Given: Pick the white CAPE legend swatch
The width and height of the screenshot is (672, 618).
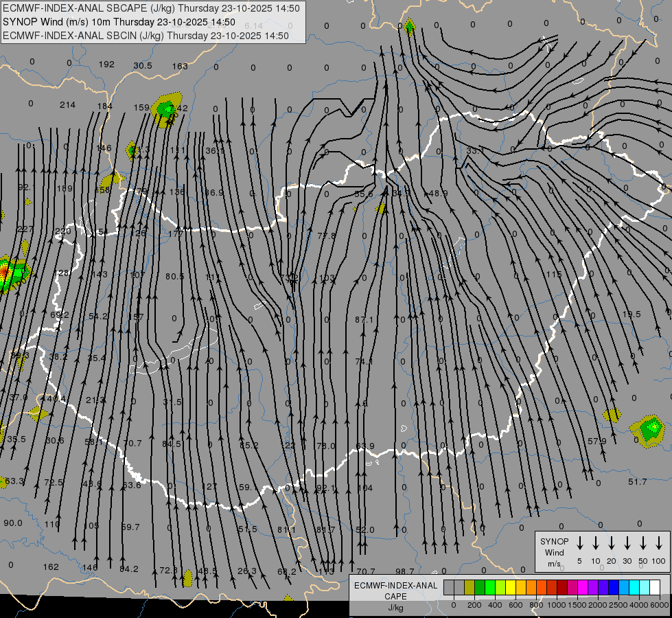Looking at the screenshot, I should (x=654, y=588).
